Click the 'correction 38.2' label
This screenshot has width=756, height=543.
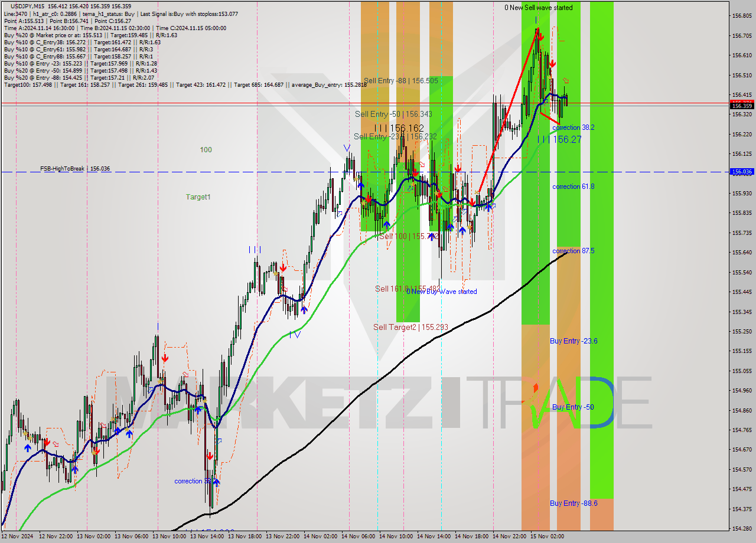(573, 127)
